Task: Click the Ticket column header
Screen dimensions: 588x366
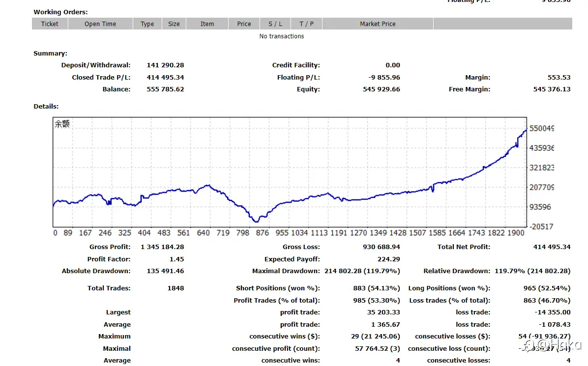Action: [x=50, y=24]
